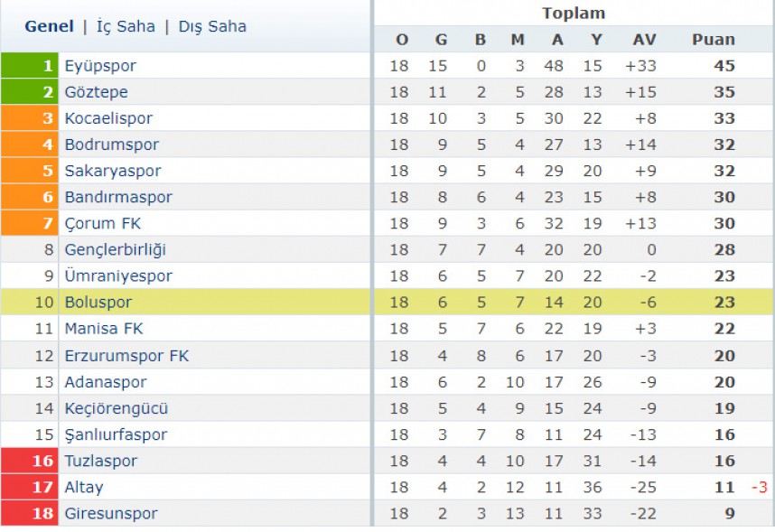Click the red rank 18 badge

pos(30,513)
